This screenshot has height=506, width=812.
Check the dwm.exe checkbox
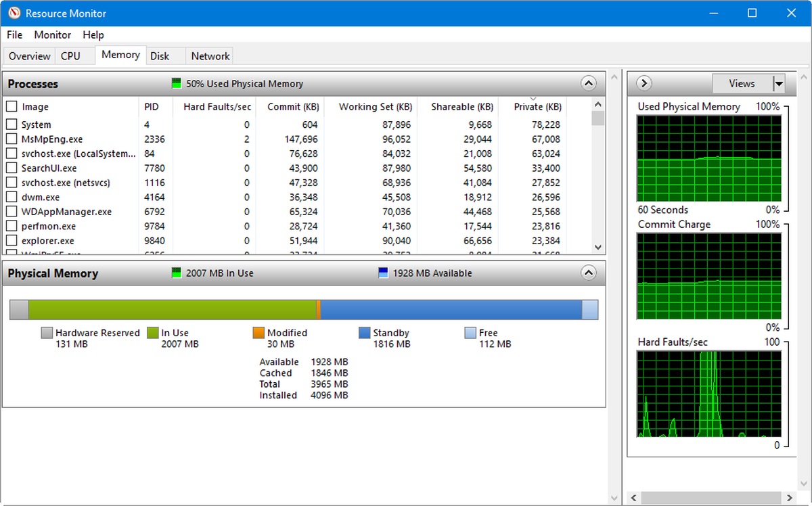coord(12,197)
